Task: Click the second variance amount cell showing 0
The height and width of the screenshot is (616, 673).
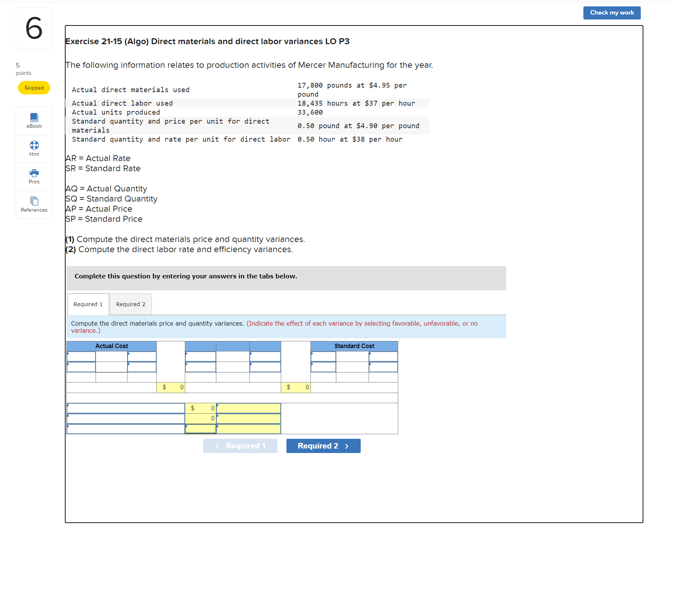Action: pos(201,419)
